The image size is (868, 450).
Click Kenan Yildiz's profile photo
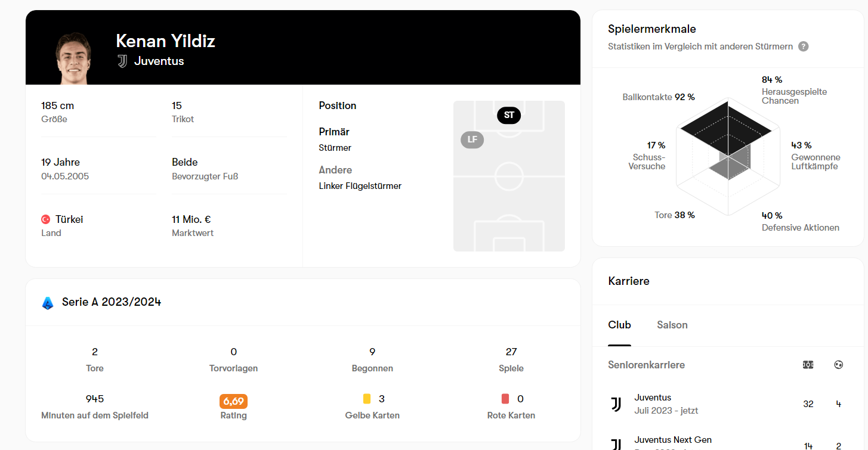73,58
